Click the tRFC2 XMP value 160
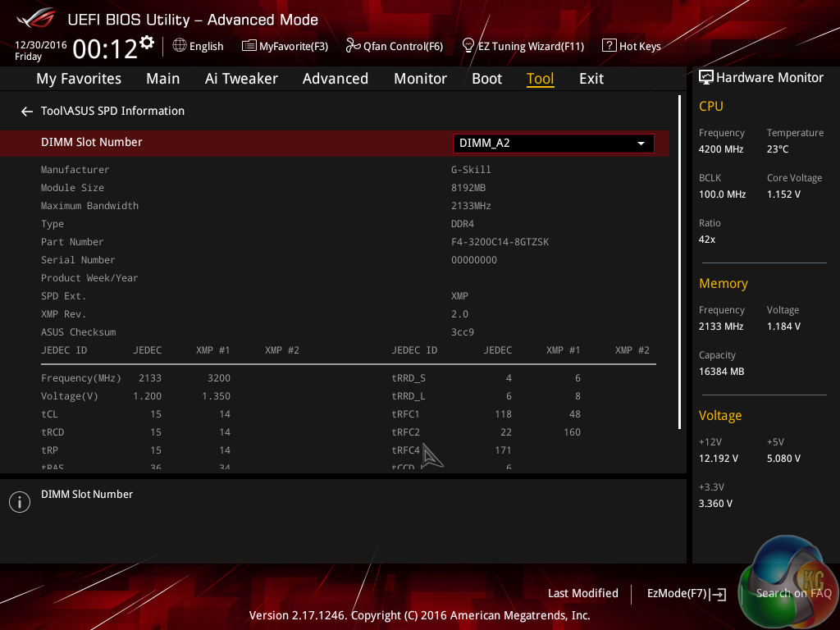This screenshot has width=840, height=630. pos(572,432)
